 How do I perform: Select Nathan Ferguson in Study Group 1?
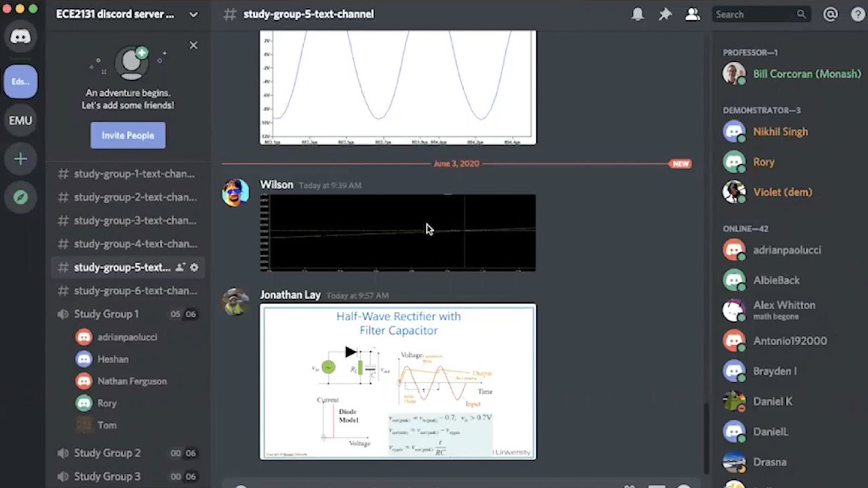coord(132,381)
